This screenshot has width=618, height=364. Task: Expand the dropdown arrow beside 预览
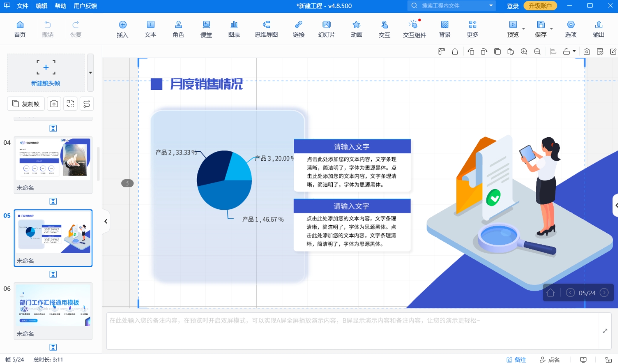[x=523, y=29]
